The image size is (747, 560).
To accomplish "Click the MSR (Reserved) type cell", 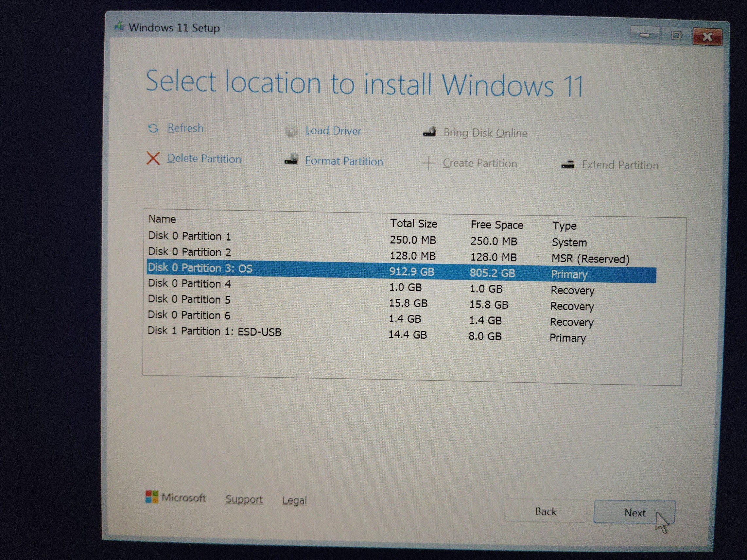I will click(590, 259).
